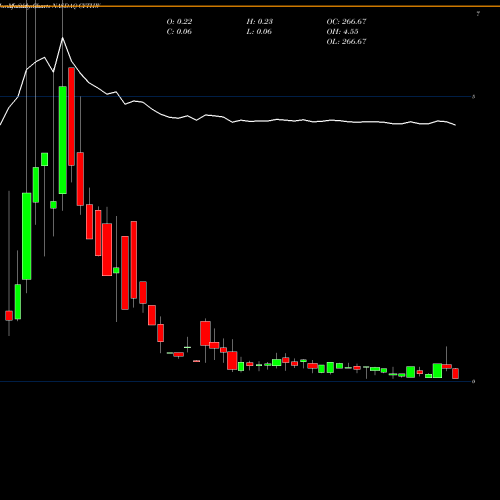Click the "OC: 266.67" readout
500x500 pixels.
pyautogui.click(x=346, y=21)
